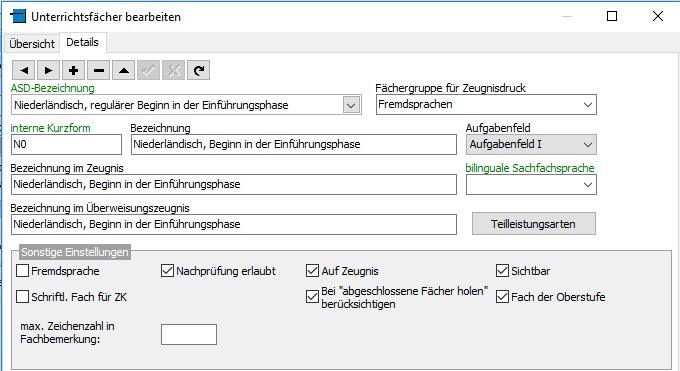
Task: Uncheck the Auf Zeugnis checkbox
Action: [x=312, y=271]
